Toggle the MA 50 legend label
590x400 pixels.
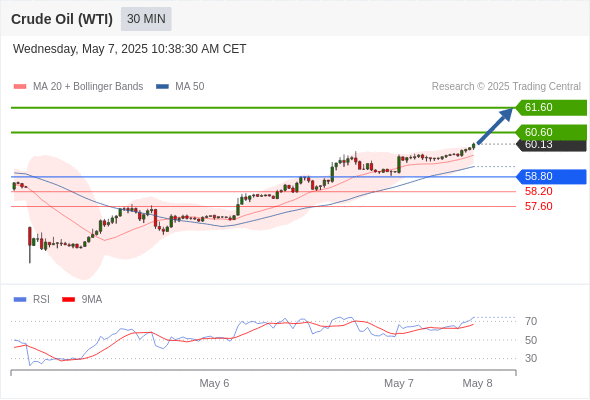point(190,87)
